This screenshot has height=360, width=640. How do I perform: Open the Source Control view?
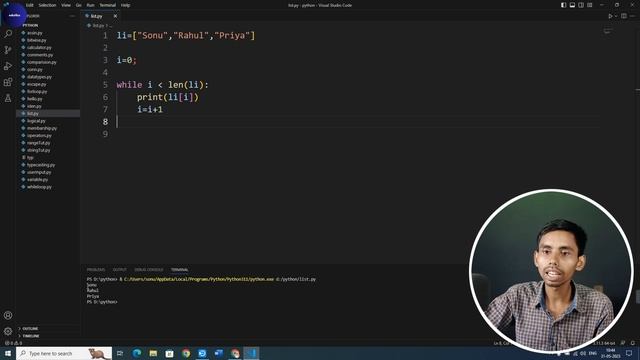[8, 50]
